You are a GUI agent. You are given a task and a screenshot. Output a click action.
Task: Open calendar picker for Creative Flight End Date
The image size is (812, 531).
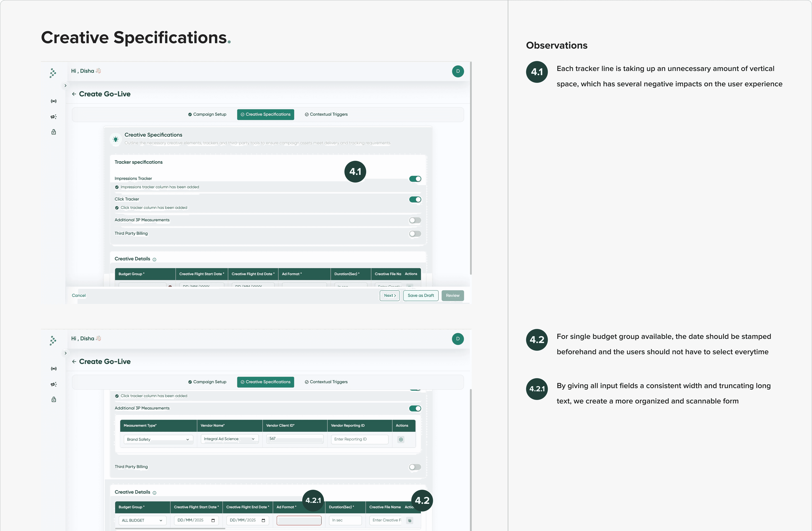point(263,520)
